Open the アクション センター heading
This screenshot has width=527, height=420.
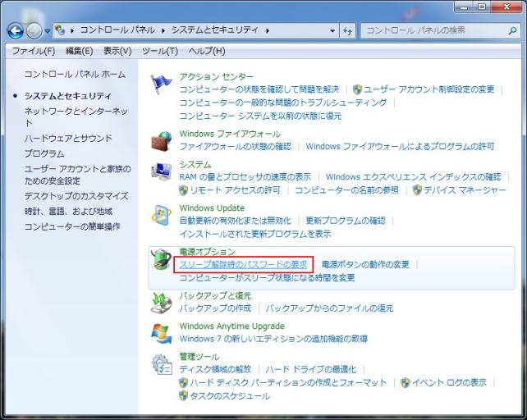[x=217, y=77]
